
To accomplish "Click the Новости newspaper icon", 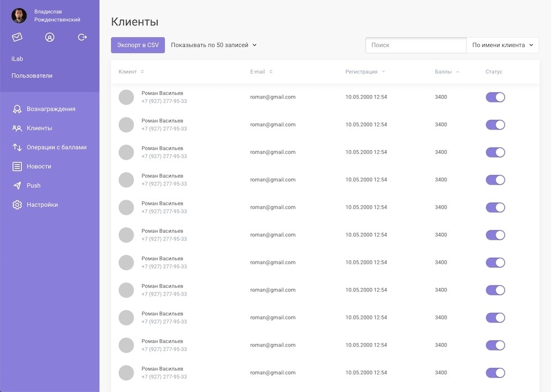I will click(17, 166).
